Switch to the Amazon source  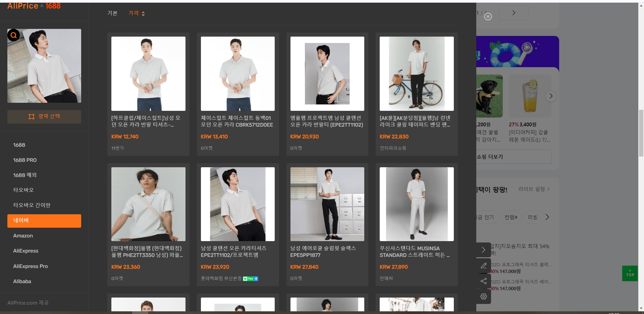pos(23,236)
